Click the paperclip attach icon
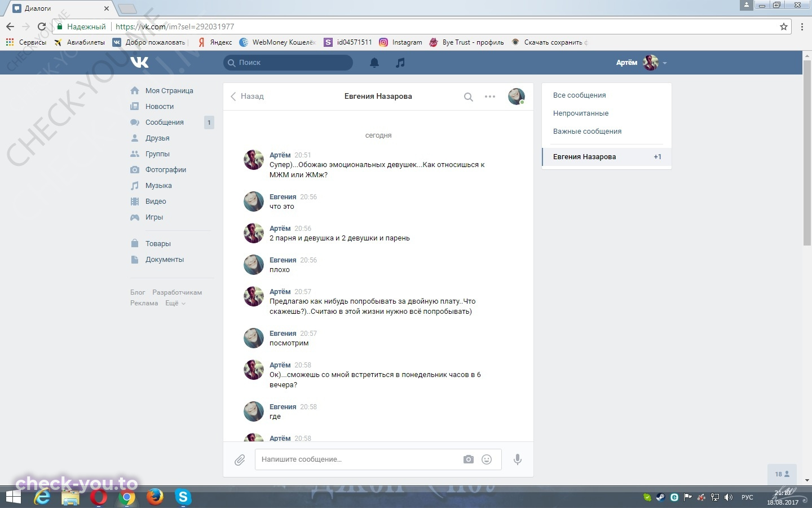This screenshot has width=812, height=508. point(240,460)
